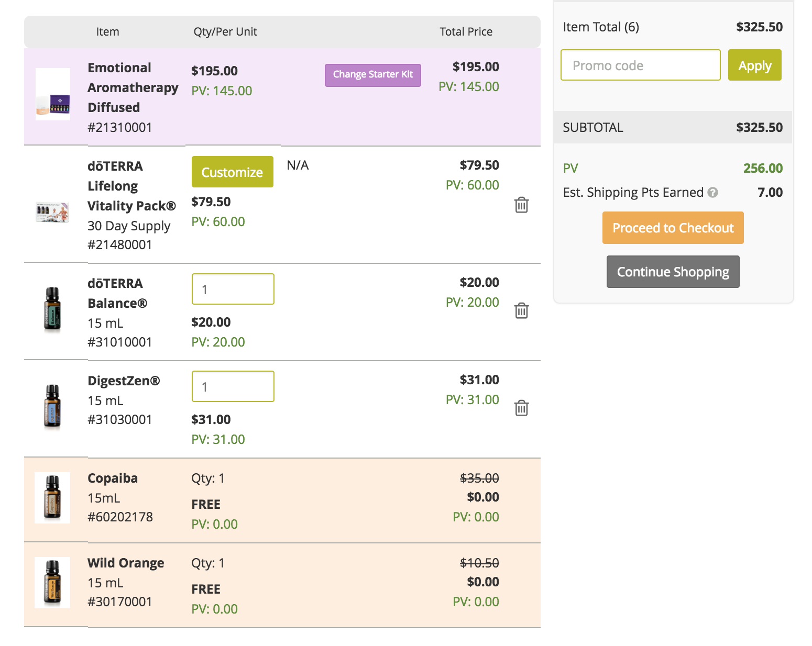This screenshot has height=646, width=812.
Task: View Copaiba bottle image
Action: coord(52,497)
